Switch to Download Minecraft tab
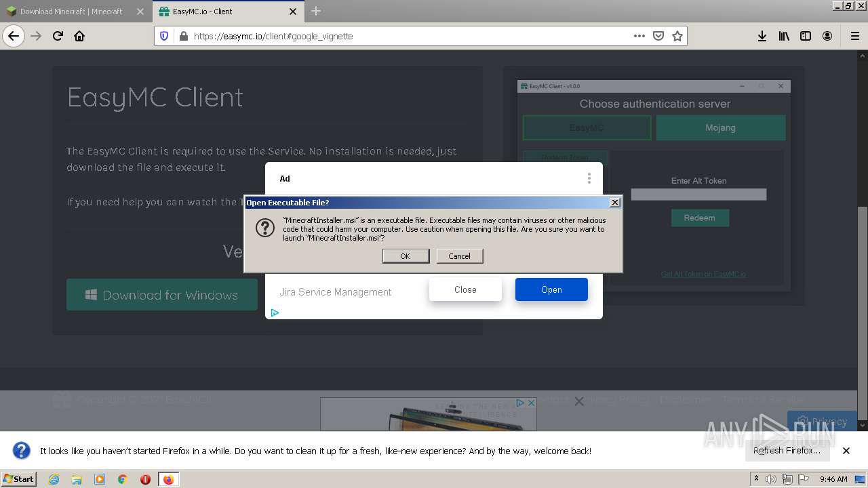Viewport: 868px width, 488px height. [x=75, y=12]
